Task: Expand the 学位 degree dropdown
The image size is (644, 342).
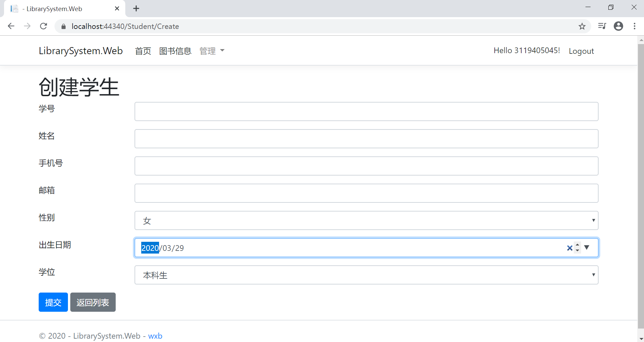Action: pyautogui.click(x=366, y=275)
